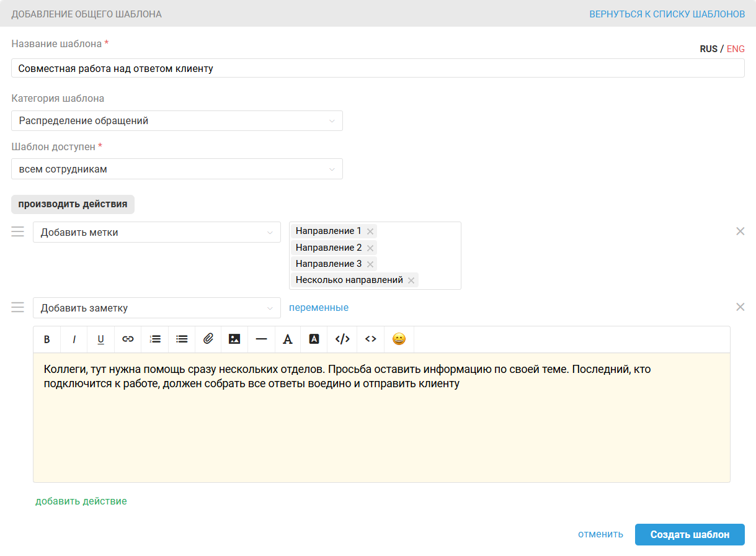Delete the 'Добавить заметку' action row
The height and width of the screenshot is (556, 756).
tap(740, 307)
